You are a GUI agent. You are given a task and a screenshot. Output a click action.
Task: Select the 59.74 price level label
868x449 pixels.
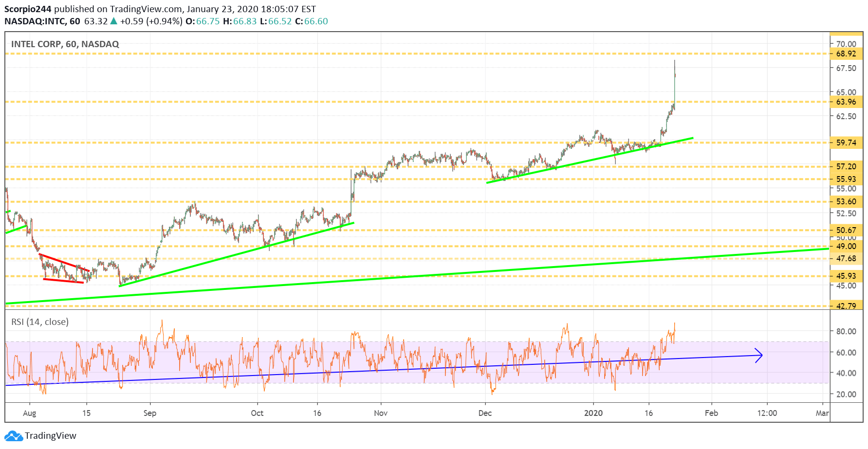coord(846,143)
